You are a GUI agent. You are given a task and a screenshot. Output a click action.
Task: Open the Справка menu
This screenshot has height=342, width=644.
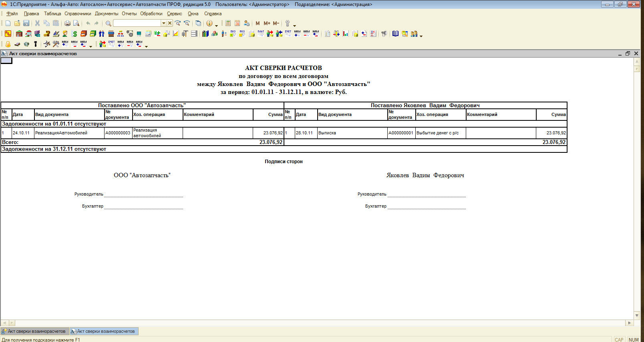pos(213,14)
